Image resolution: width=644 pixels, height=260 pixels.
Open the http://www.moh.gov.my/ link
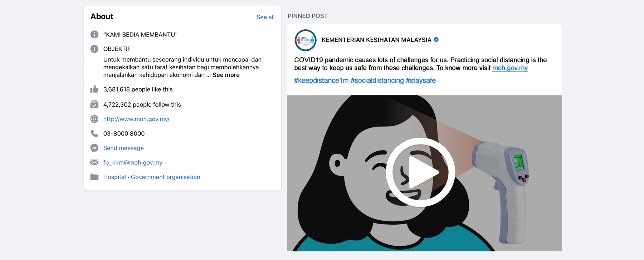click(x=136, y=119)
